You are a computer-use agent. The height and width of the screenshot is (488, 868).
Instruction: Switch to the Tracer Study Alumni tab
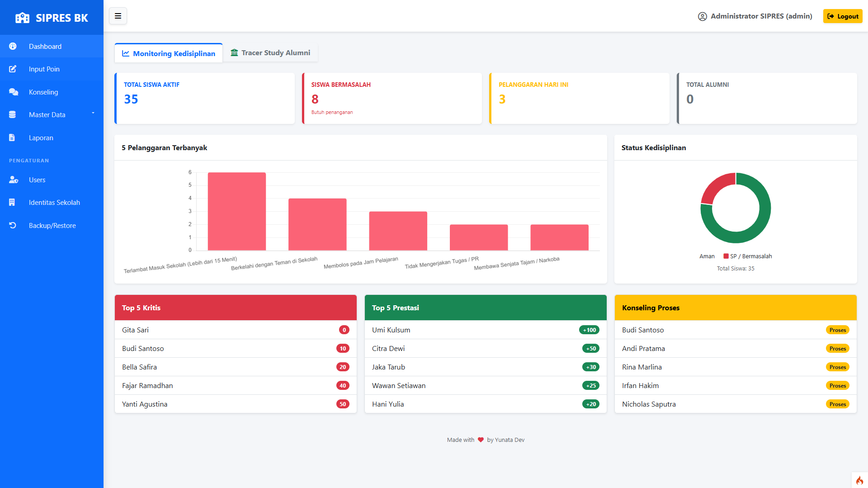(270, 53)
